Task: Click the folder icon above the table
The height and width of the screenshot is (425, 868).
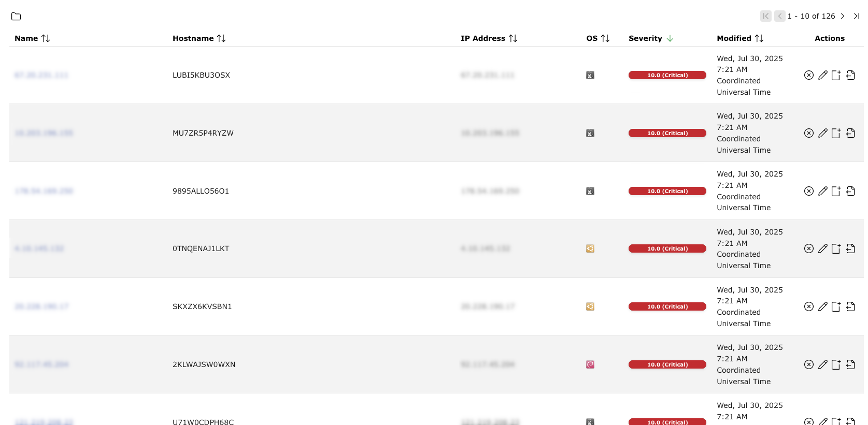Action: click(16, 17)
